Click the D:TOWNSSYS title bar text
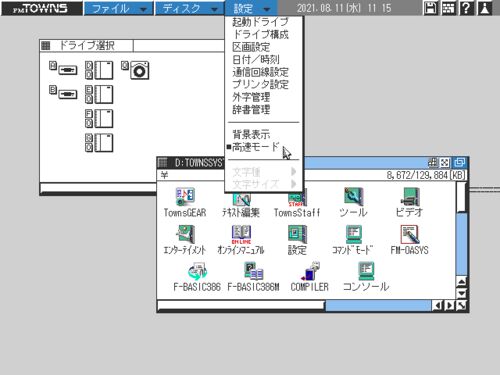This screenshot has width=500, height=375. 199,163
